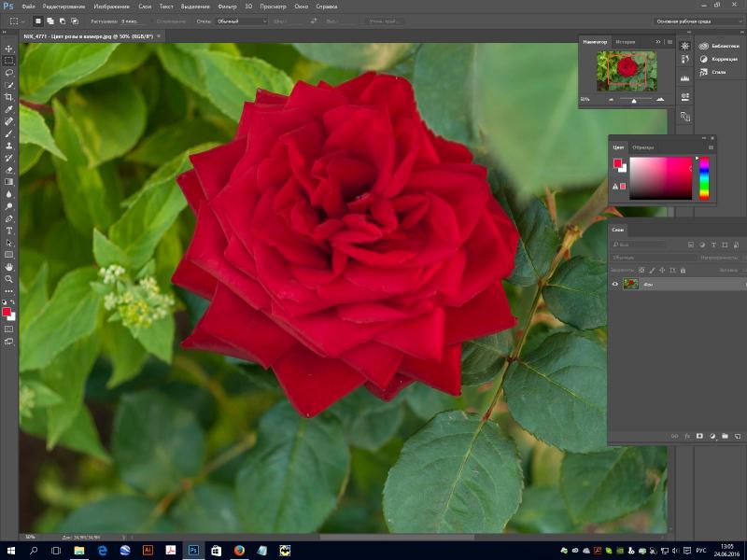Image resolution: width=747 pixels, height=560 pixels.
Task: Select the Crop tool
Action: pos(9,97)
